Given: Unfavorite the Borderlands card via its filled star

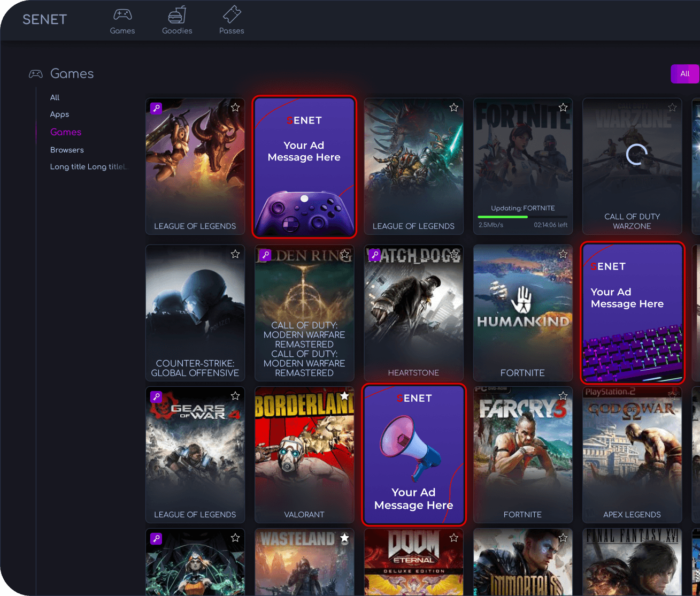Looking at the screenshot, I should (x=345, y=396).
